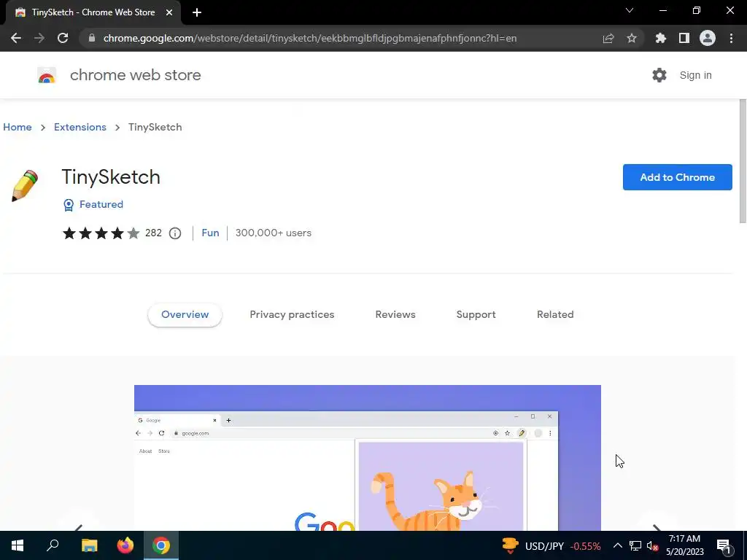The height and width of the screenshot is (560, 747).
Task: Show next screenshot arrow
Action: pyautogui.click(x=657, y=526)
